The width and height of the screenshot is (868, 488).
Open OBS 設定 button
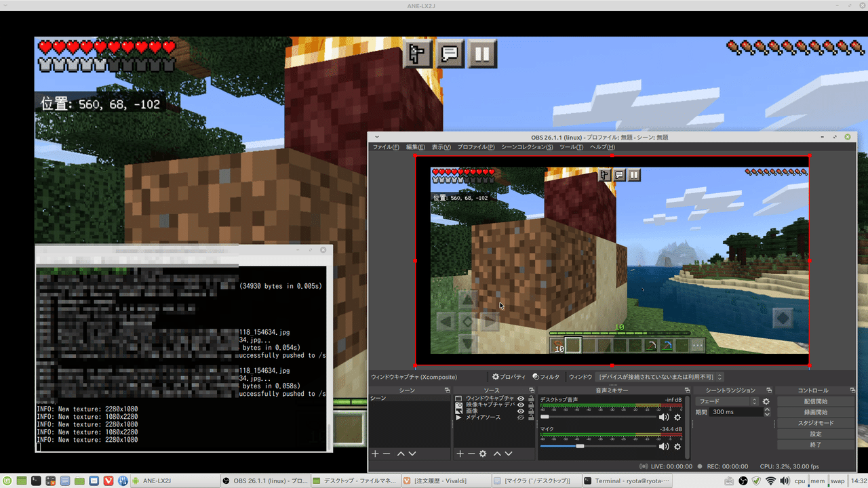coord(816,434)
